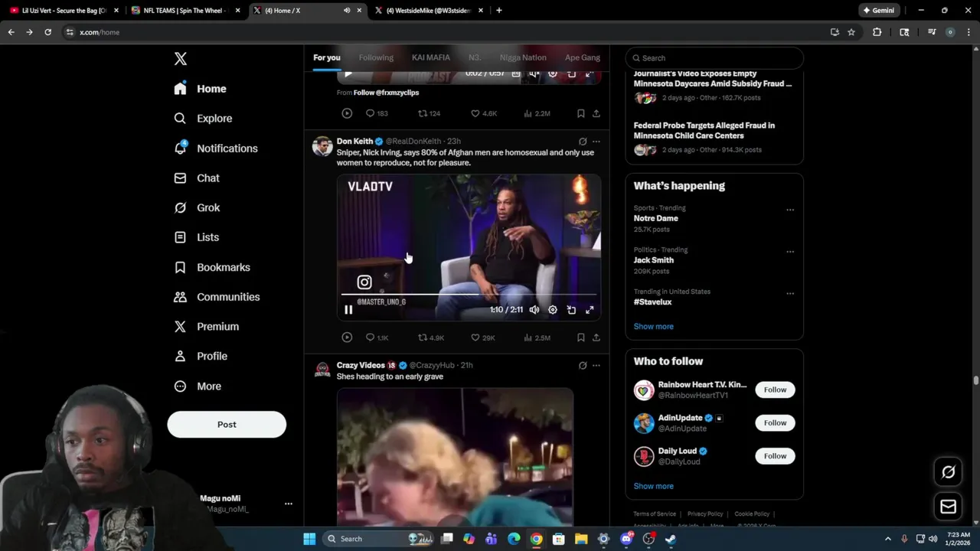The image size is (980, 551).
Task: Follow AdinUpdate
Action: [x=775, y=423]
